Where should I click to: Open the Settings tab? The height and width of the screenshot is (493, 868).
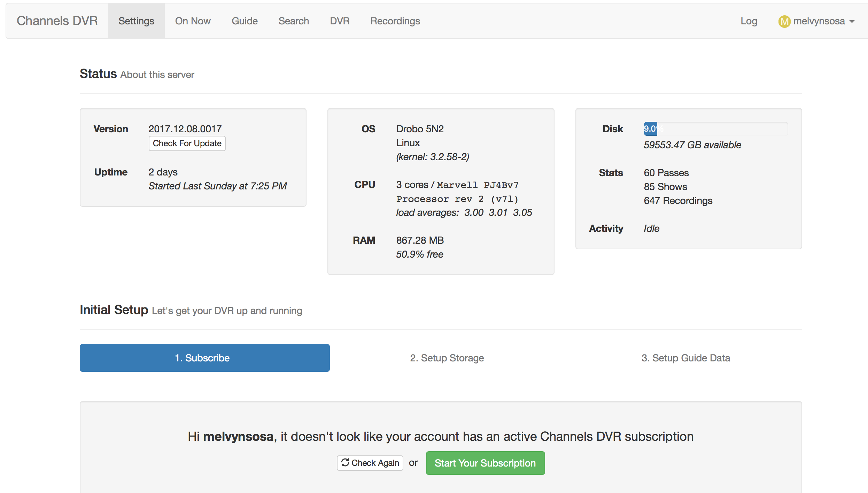pyautogui.click(x=136, y=21)
